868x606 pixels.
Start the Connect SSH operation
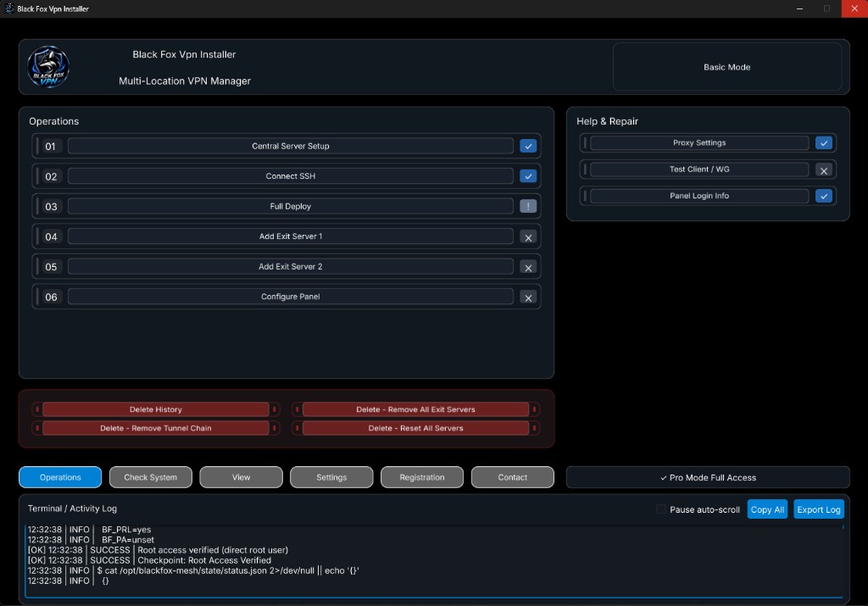tap(291, 176)
